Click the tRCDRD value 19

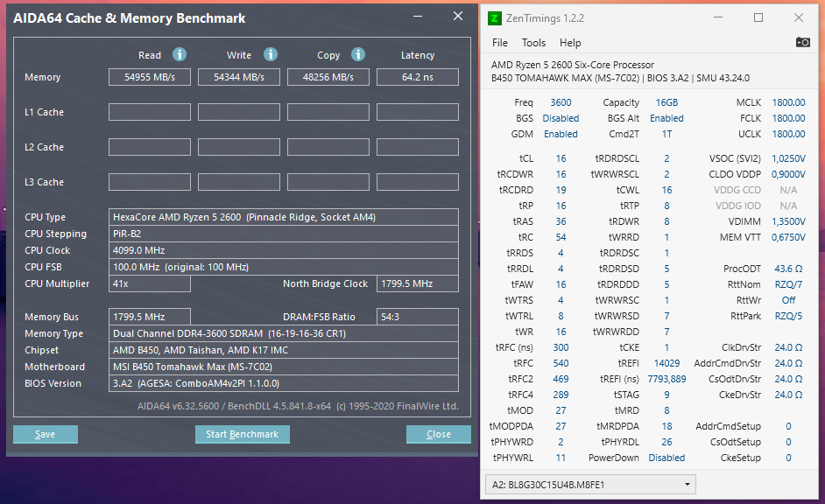coord(561,190)
